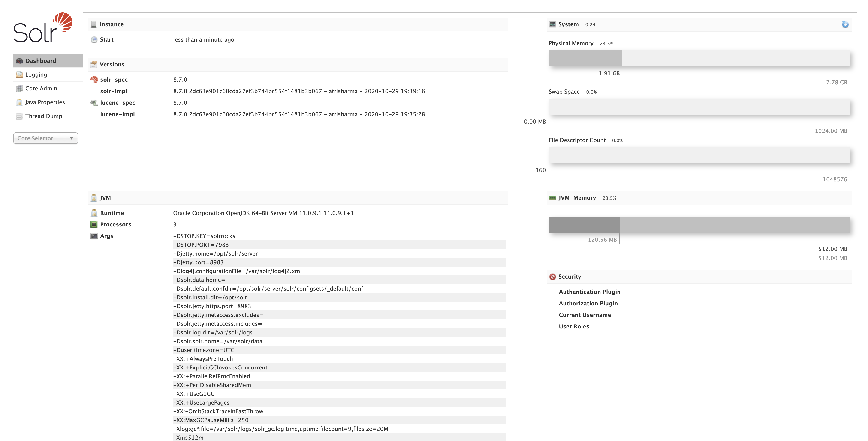Click the System monitor icon
The width and height of the screenshot is (868, 441).
pyautogui.click(x=553, y=24)
